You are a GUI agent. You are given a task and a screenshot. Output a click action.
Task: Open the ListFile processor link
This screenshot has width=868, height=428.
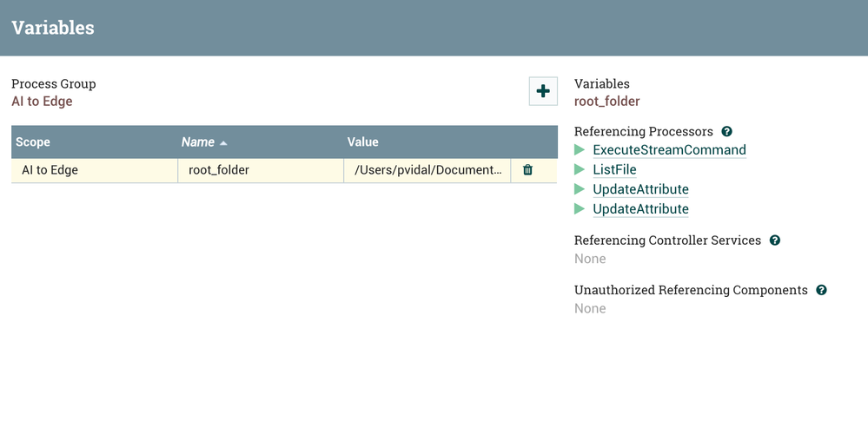click(614, 170)
